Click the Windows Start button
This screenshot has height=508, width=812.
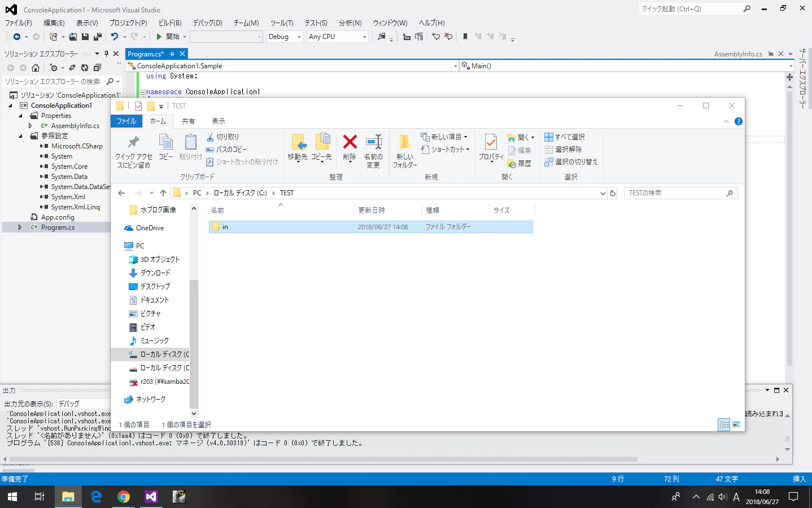12,497
